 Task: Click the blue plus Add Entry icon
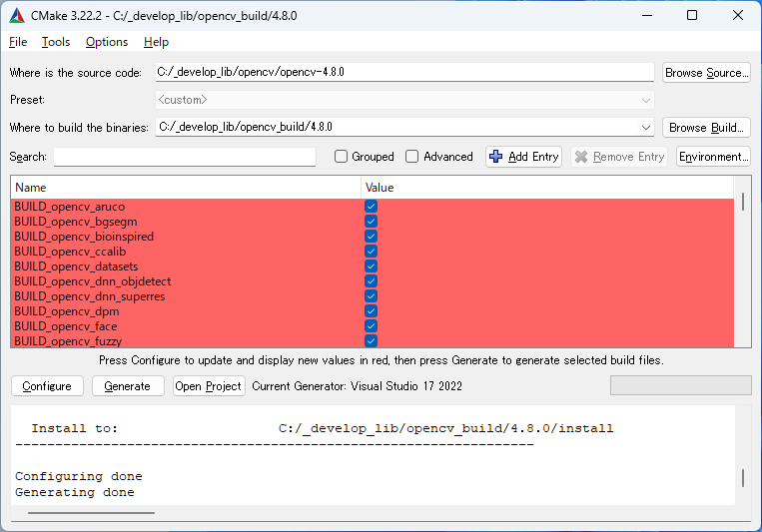(x=495, y=157)
